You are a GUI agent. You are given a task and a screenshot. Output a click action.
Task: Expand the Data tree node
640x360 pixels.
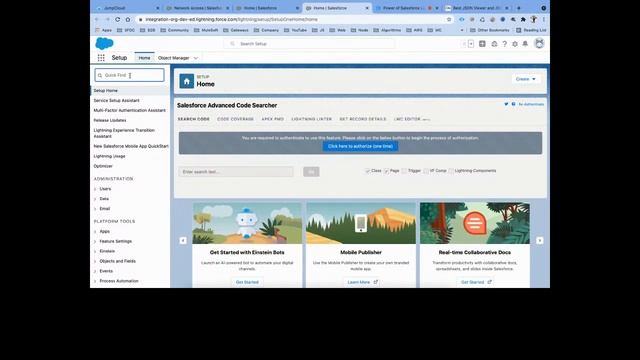96,199
